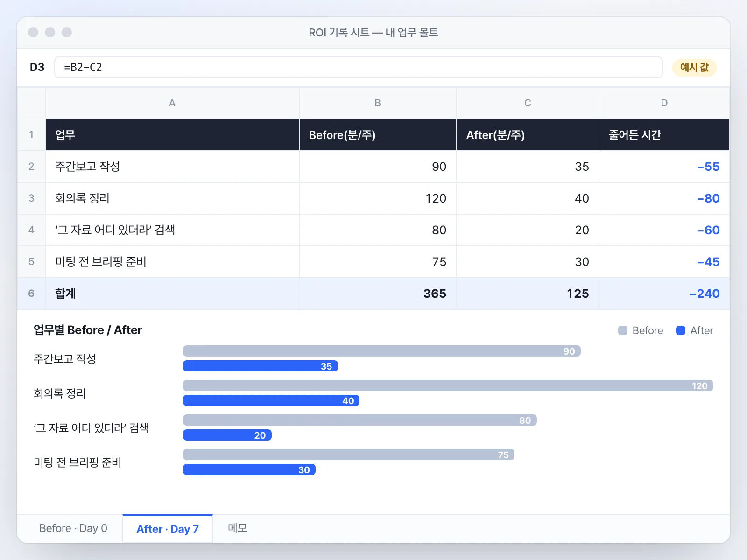Click the blue 30 bar in chart

click(249, 469)
